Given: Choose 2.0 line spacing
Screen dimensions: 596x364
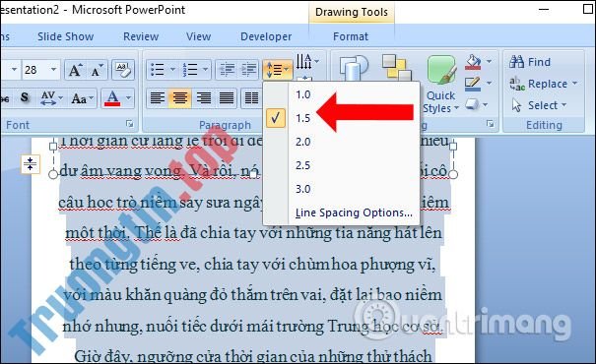Looking at the screenshot, I should [303, 142].
